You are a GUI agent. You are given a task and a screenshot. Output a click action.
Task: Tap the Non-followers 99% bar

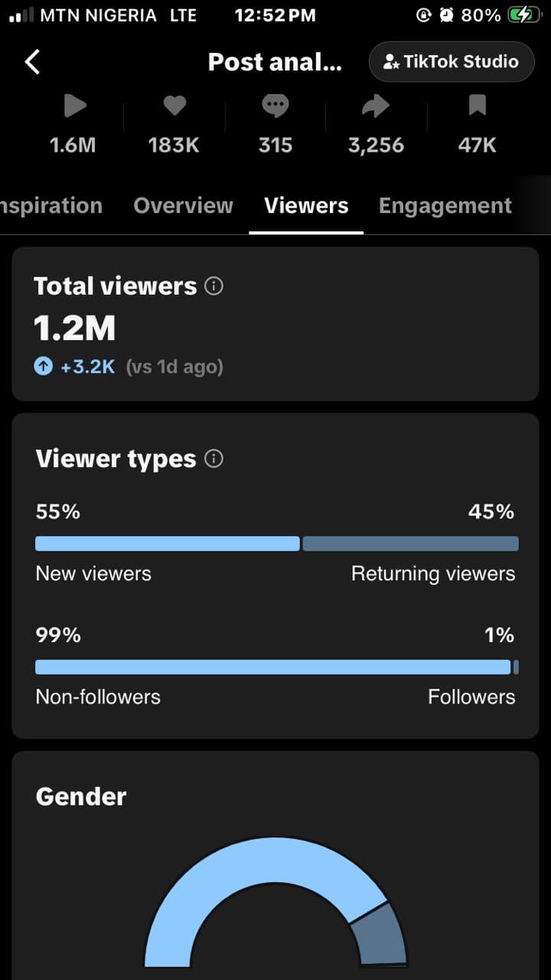tap(272, 667)
